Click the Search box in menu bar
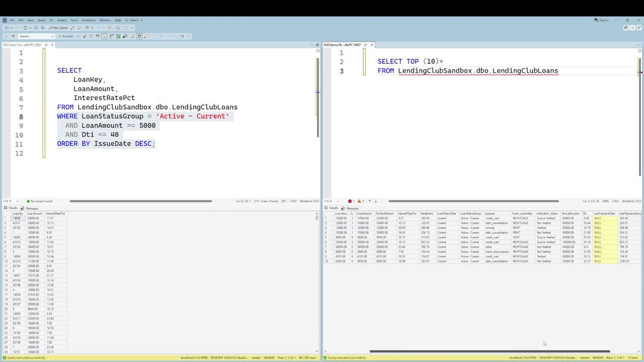Image resolution: width=644 pixels, height=362 pixels. [134, 20]
